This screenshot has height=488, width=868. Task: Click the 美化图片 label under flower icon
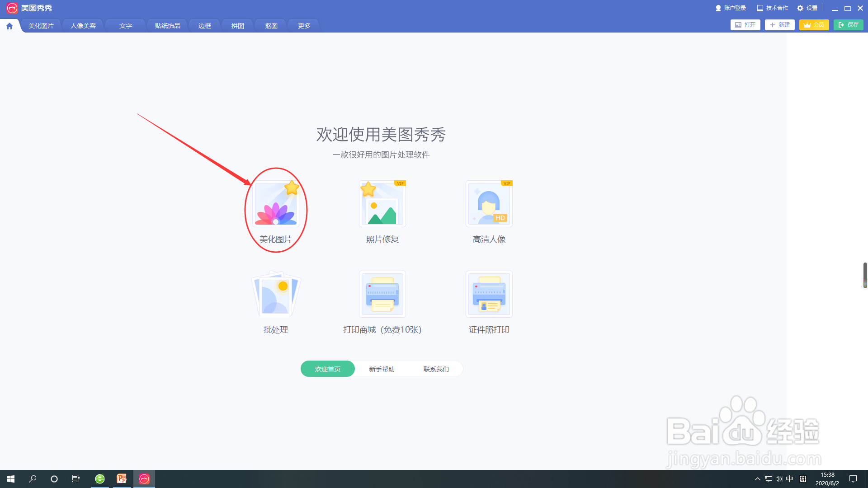pos(276,239)
